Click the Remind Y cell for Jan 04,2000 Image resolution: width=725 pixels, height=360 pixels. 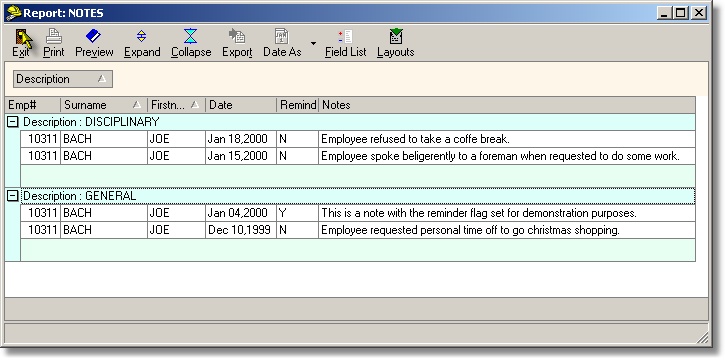[297, 213]
